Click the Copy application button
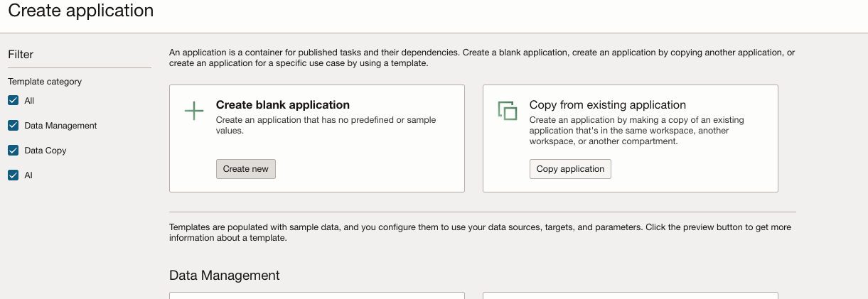The image size is (868, 299). pyautogui.click(x=570, y=169)
